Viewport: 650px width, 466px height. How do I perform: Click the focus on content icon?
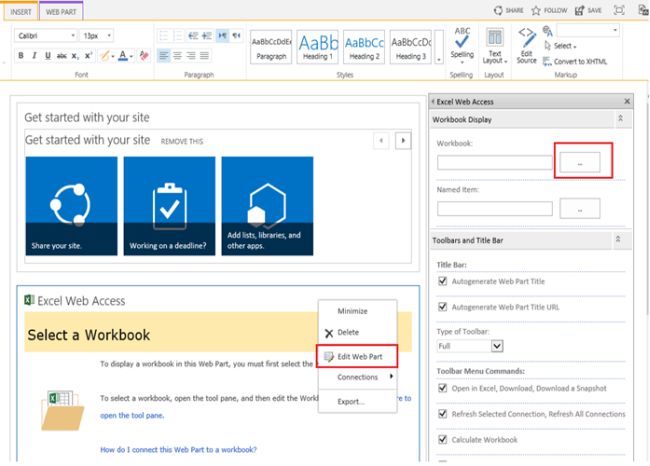point(619,10)
